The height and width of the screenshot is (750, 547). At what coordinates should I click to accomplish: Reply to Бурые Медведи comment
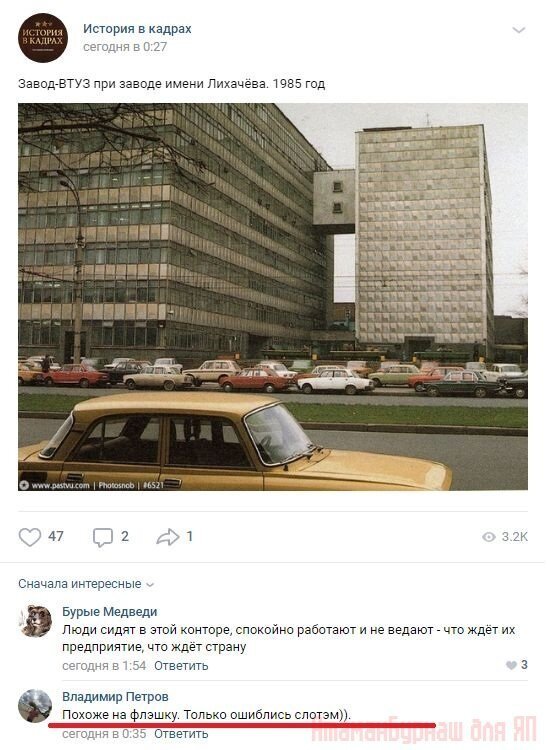(x=181, y=665)
